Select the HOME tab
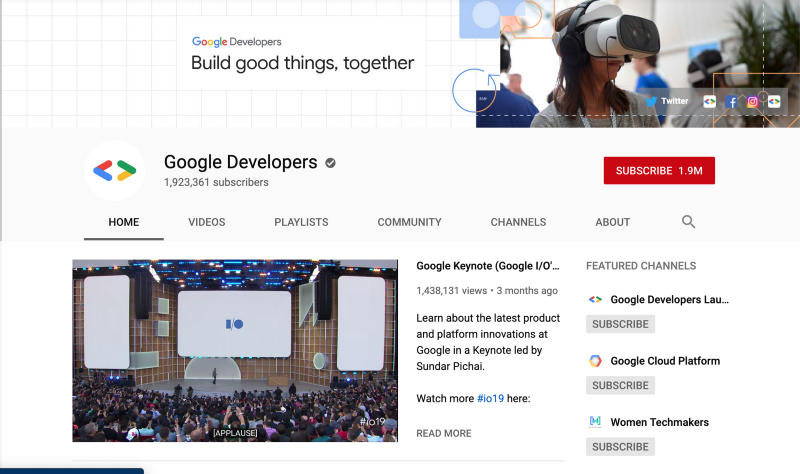Screen dimensions: 800x474 [x=123, y=222]
